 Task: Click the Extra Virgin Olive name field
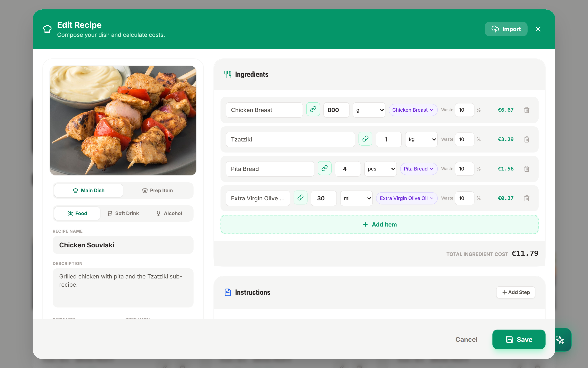pos(258,198)
